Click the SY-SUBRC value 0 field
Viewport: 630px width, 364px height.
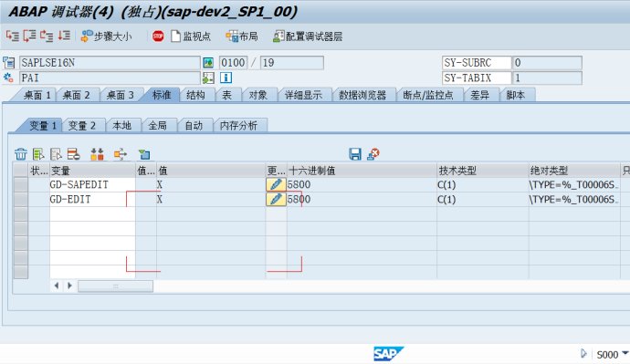(547, 63)
